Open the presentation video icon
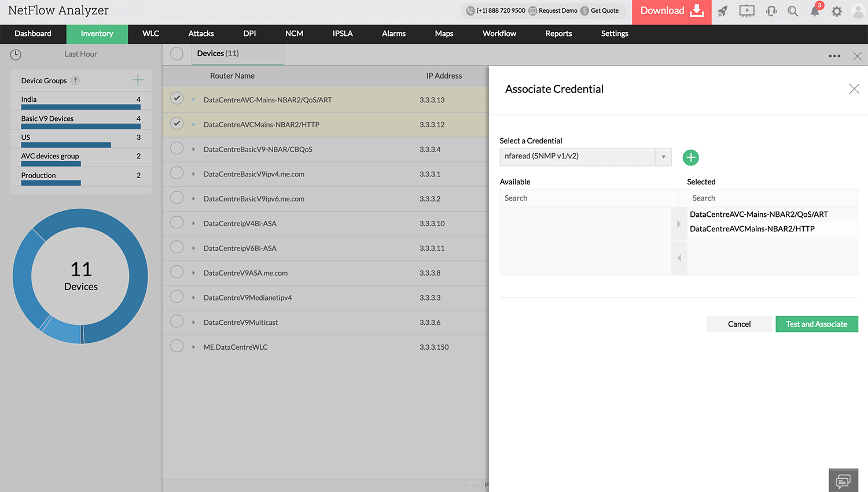This screenshot has width=868, height=492. (x=746, y=11)
